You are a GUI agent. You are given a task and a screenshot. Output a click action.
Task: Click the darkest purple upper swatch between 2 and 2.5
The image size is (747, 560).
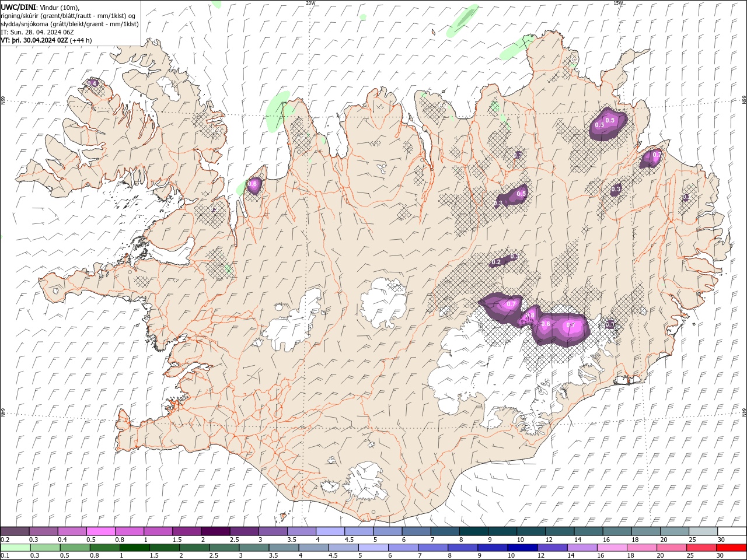point(215,531)
